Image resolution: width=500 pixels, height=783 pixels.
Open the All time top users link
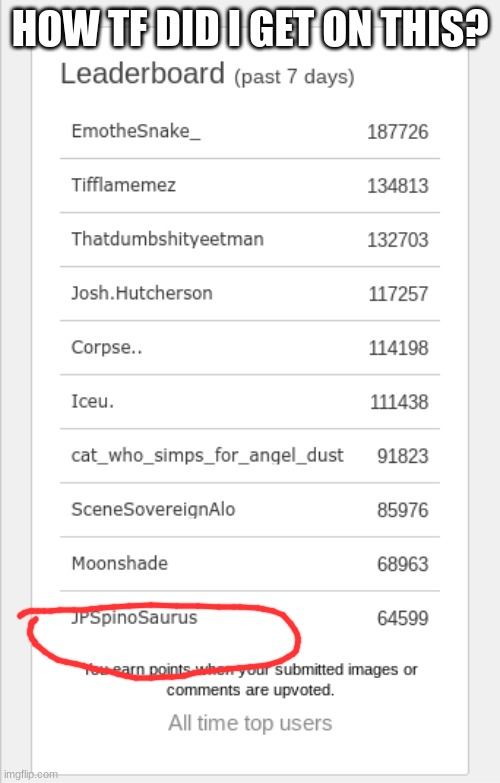coord(250,723)
